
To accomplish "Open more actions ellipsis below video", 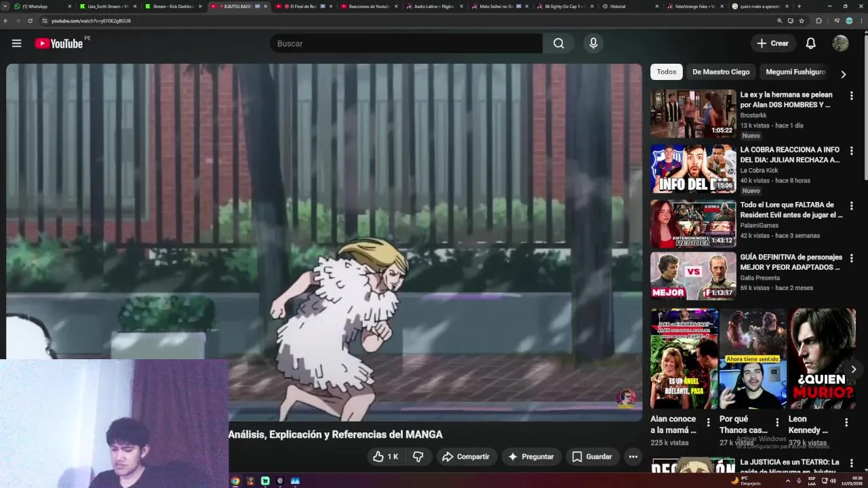I will (633, 457).
